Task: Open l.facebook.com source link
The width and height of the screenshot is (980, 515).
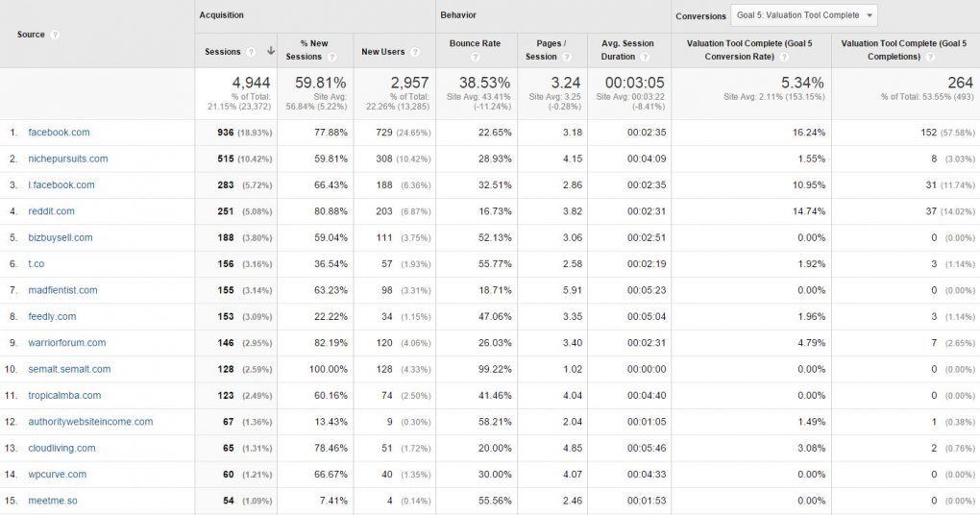Action: click(x=61, y=185)
